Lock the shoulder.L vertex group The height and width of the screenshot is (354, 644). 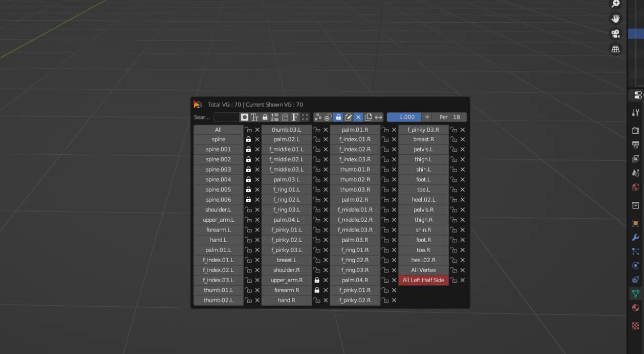pyautogui.click(x=249, y=210)
